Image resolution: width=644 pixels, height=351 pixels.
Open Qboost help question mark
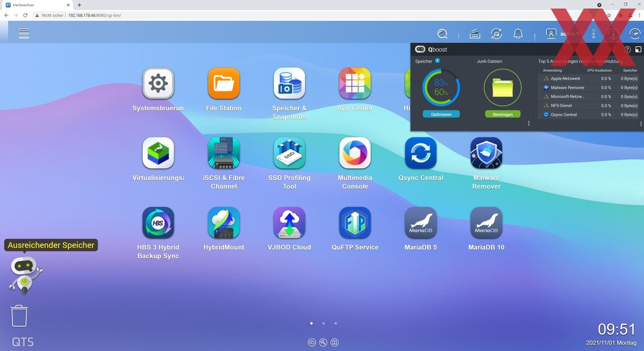coord(627,49)
